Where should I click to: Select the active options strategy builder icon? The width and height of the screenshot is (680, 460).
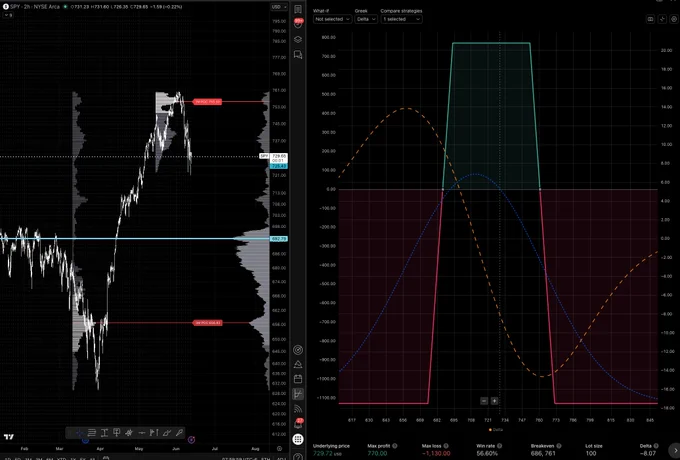(x=298, y=394)
